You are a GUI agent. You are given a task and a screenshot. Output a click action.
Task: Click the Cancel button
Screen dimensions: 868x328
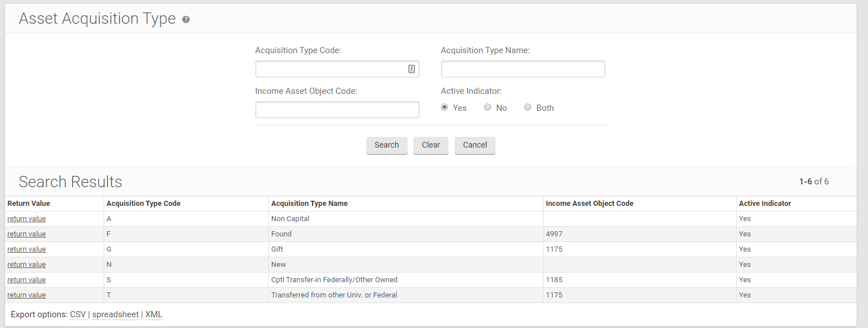coord(474,145)
